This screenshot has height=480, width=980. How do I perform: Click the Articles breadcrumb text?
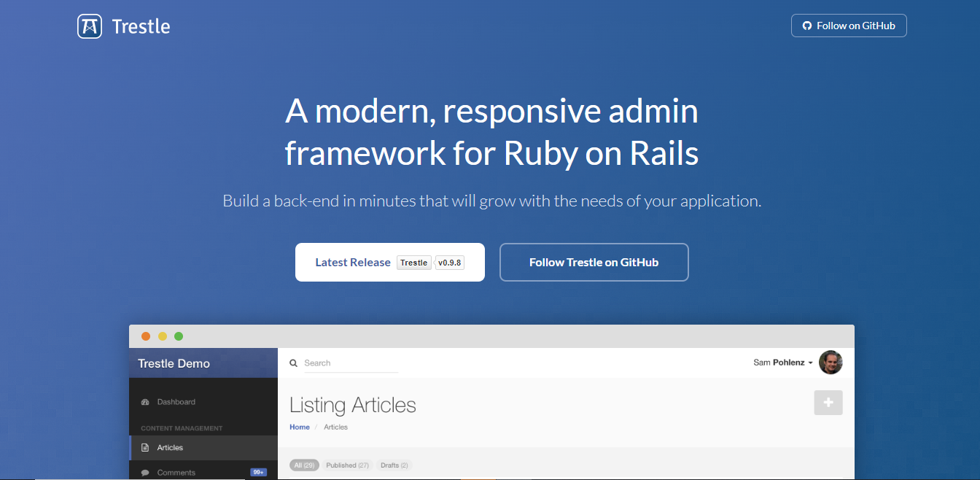[336, 427]
